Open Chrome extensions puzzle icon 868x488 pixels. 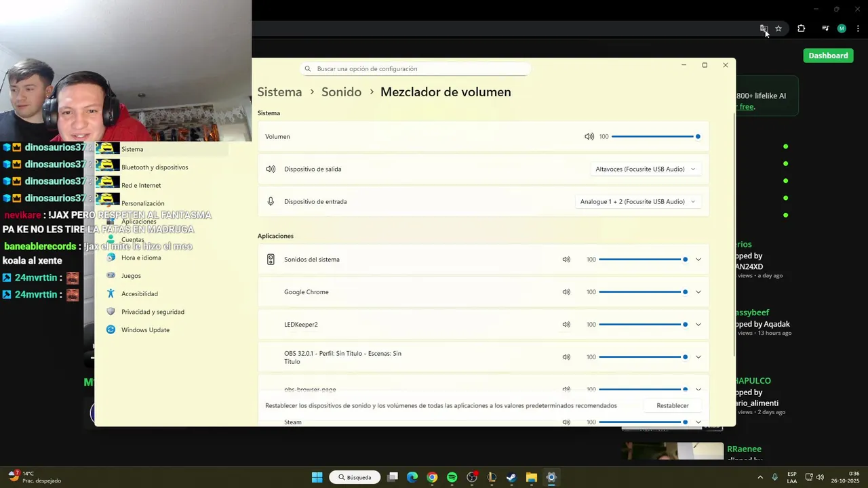[802, 28]
